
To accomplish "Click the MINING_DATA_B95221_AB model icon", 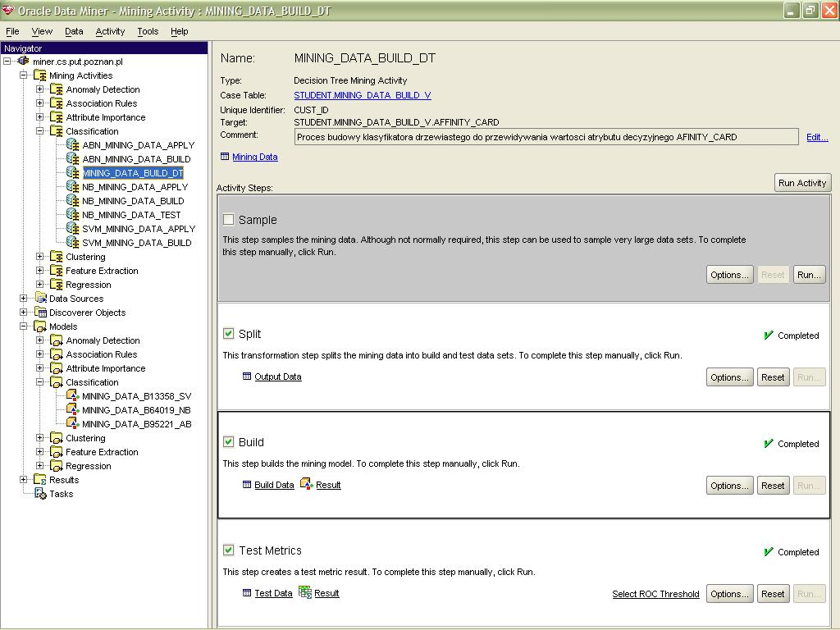I will tap(73, 424).
